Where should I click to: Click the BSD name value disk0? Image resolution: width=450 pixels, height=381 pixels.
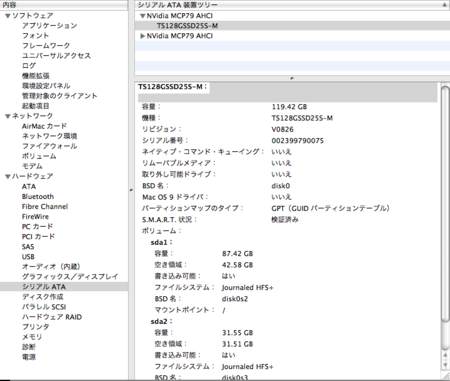[281, 186]
